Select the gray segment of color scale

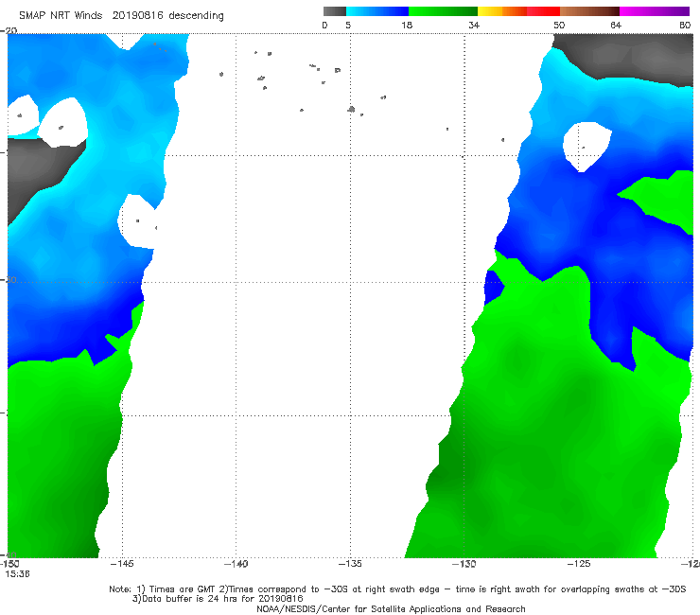(x=335, y=11)
